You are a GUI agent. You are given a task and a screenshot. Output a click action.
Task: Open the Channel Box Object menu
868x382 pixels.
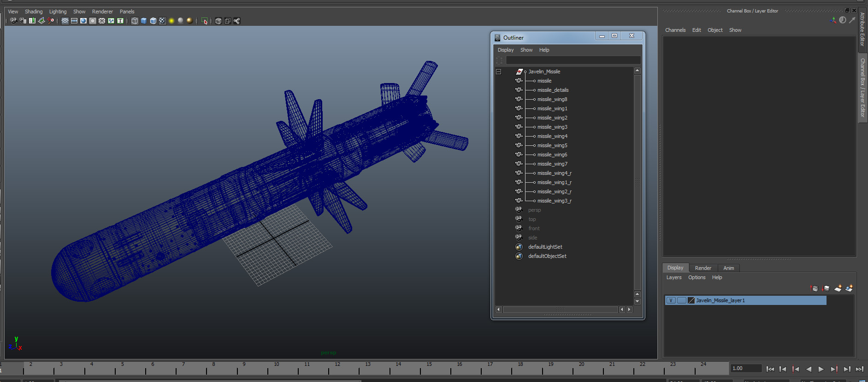click(715, 30)
